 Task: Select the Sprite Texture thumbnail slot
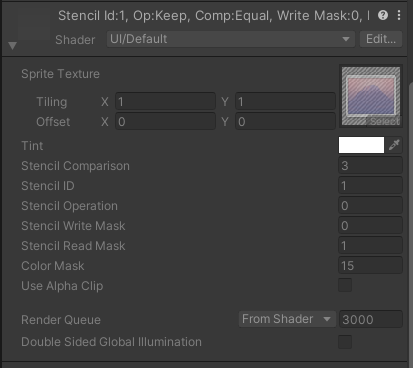click(x=371, y=96)
